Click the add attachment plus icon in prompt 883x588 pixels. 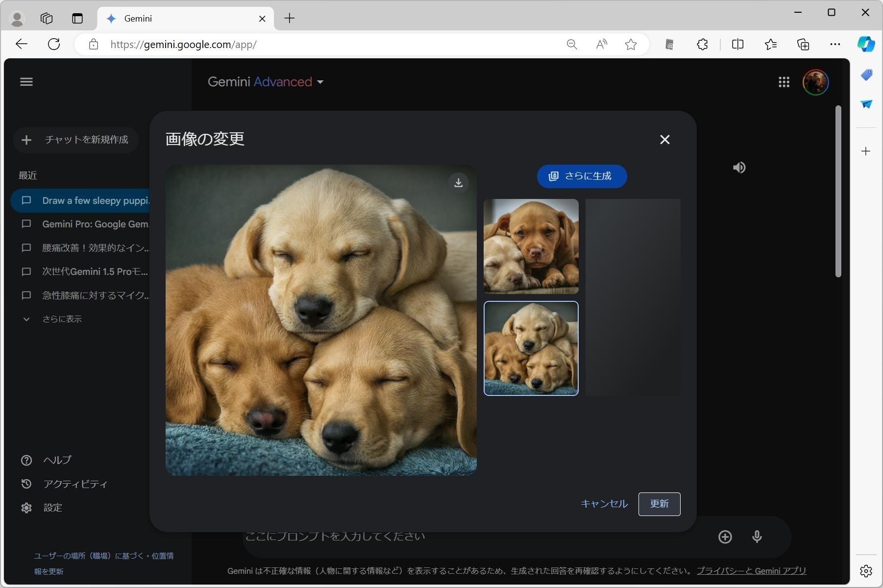point(725,537)
